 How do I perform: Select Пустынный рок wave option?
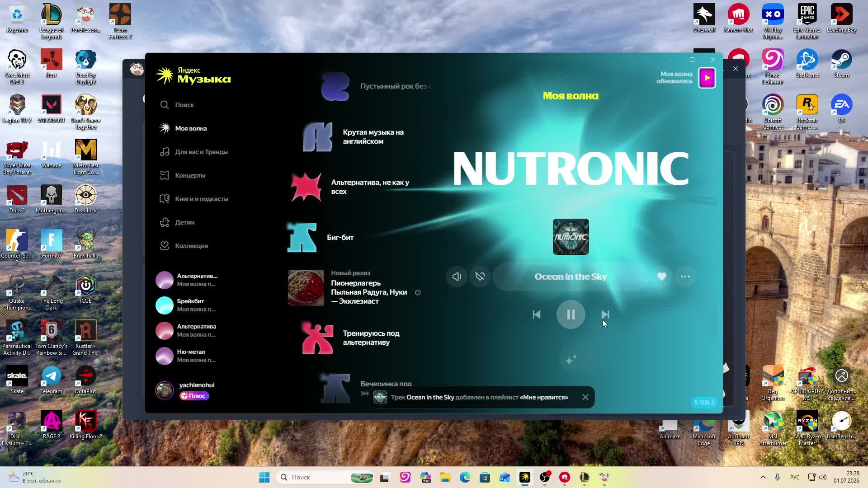(377, 86)
